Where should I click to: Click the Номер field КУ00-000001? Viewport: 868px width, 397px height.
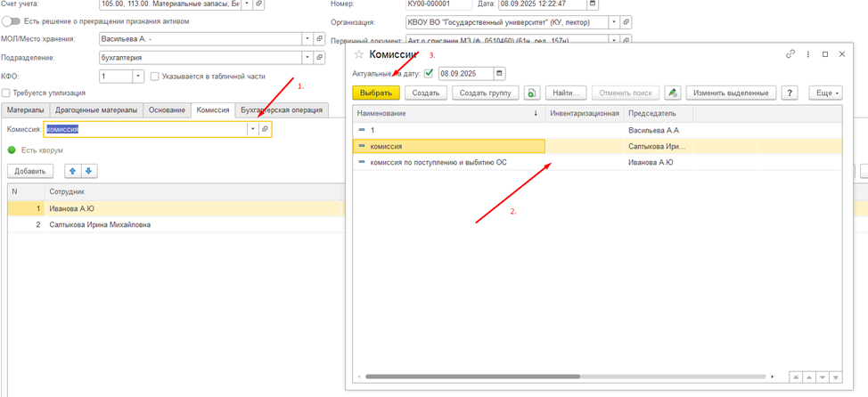pyautogui.click(x=438, y=4)
